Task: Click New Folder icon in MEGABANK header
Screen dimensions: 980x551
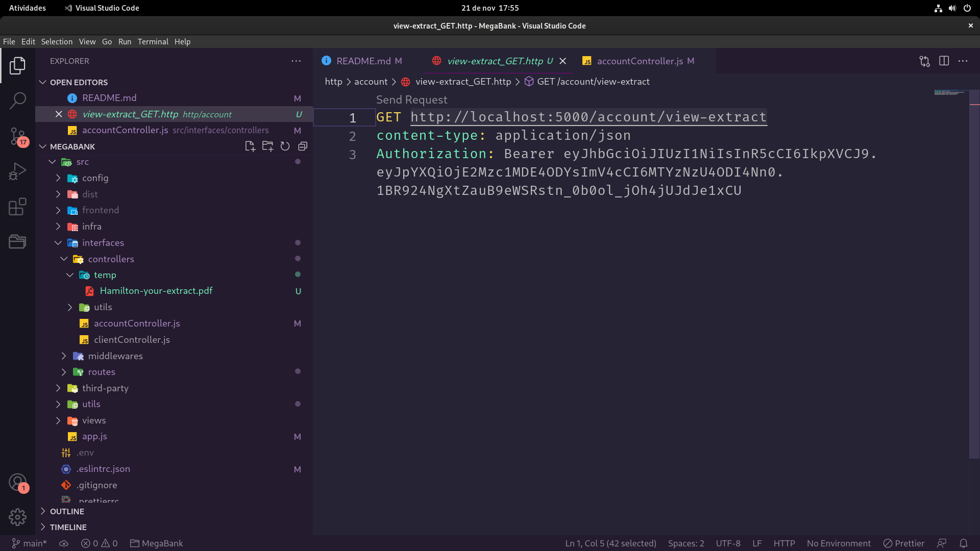Action: click(x=267, y=146)
